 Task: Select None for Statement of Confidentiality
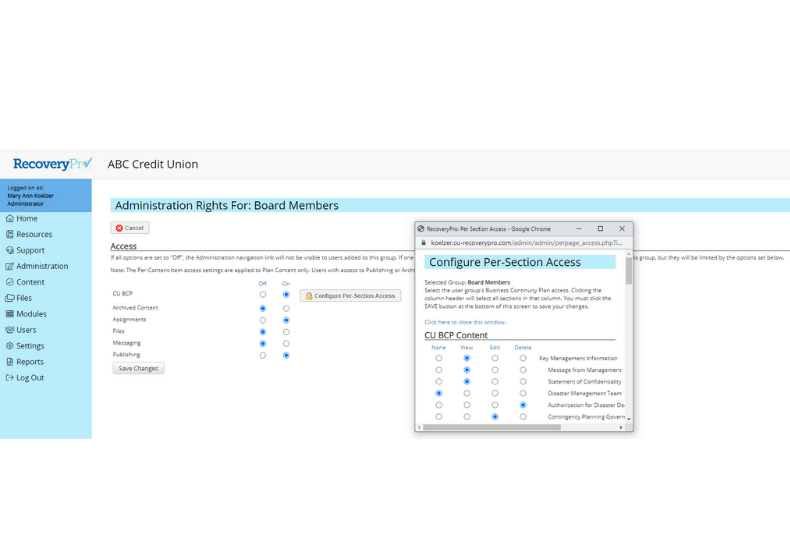point(439,382)
